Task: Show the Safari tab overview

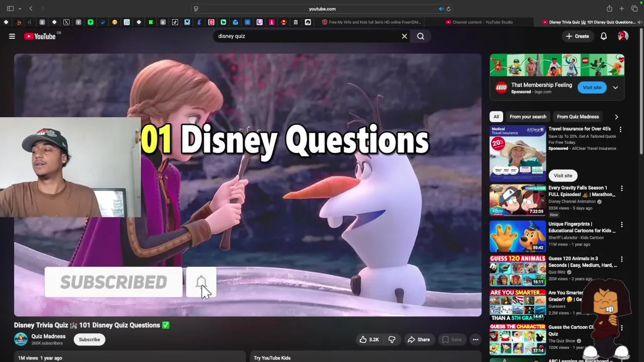Action: pyautogui.click(x=634, y=9)
